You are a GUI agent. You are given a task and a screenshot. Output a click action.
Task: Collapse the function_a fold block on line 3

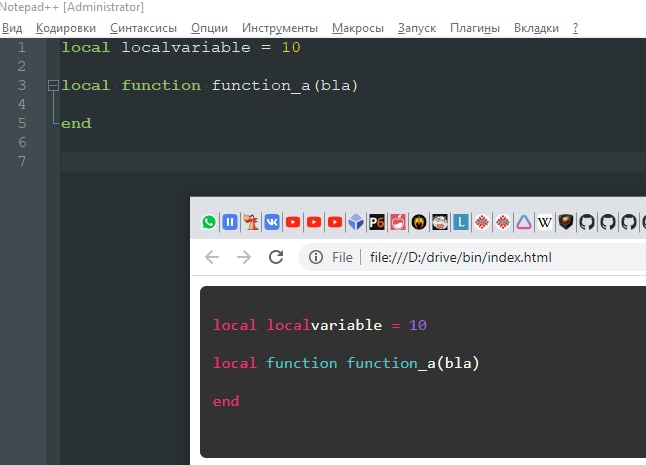(x=53, y=86)
